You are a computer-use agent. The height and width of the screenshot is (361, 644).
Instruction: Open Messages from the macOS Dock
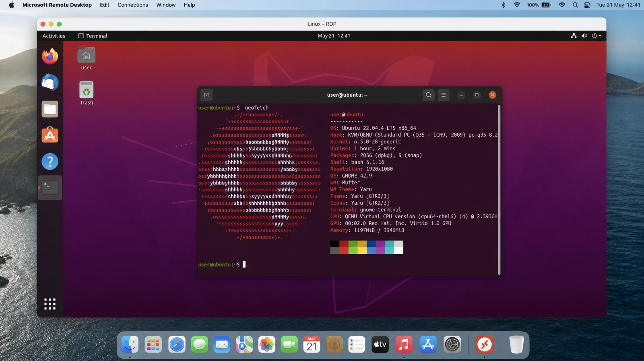pyautogui.click(x=200, y=344)
